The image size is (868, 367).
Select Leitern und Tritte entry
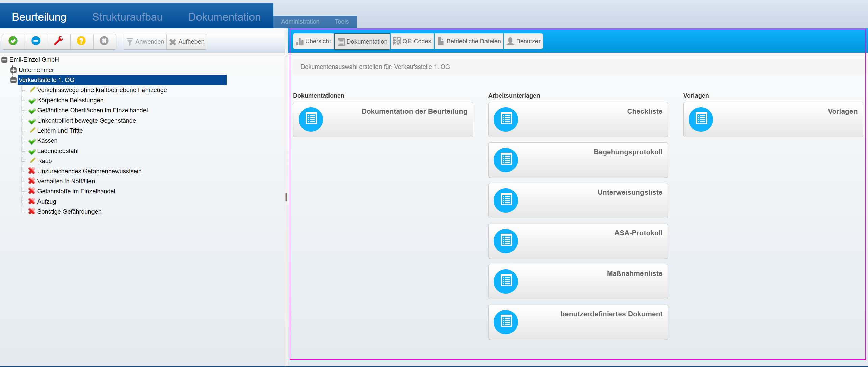tap(60, 131)
